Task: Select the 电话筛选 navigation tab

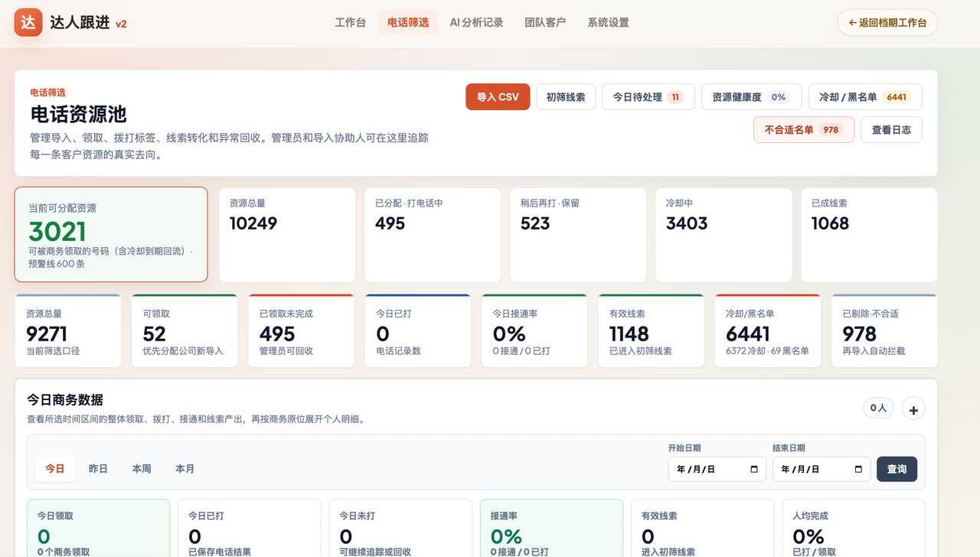Action: [408, 22]
